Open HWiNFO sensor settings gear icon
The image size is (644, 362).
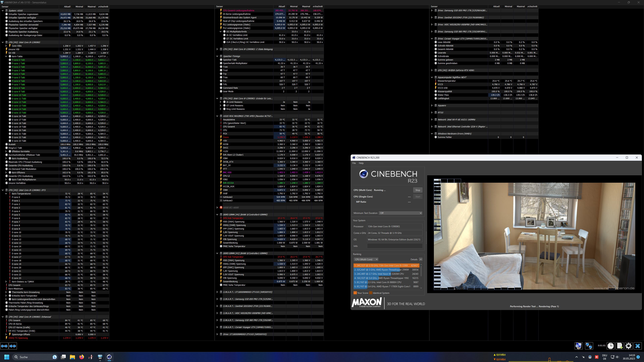point(629,346)
